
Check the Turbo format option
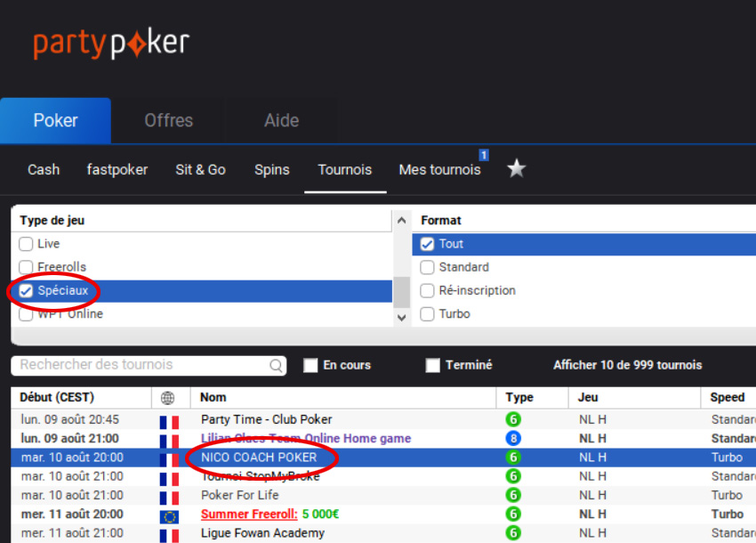click(427, 313)
